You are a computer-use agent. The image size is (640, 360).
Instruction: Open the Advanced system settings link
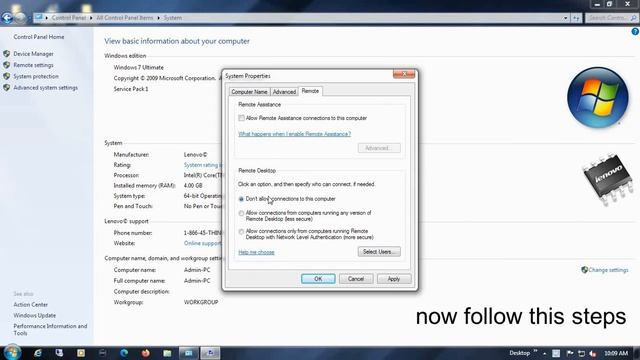tap(45, 87)
